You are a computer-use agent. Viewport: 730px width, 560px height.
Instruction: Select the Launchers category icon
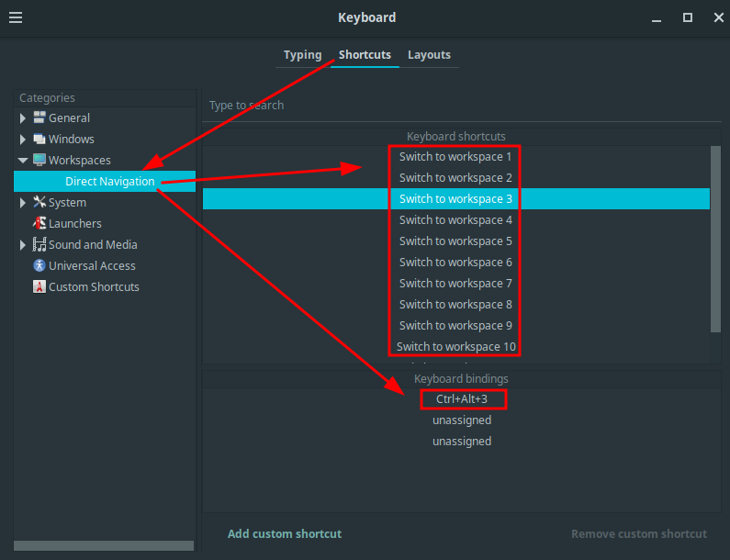pos(39,223)
